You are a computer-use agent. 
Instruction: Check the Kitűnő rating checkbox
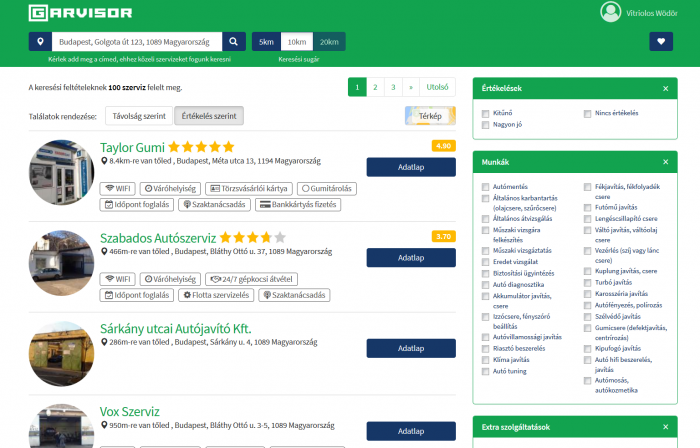coord(485,114)
